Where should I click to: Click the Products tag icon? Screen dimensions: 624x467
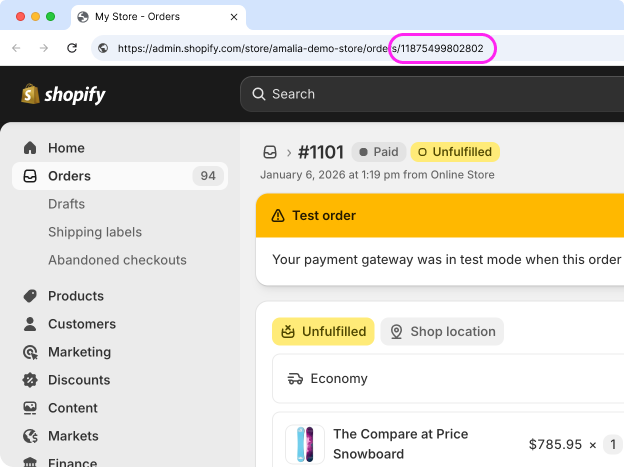point(30,296)
